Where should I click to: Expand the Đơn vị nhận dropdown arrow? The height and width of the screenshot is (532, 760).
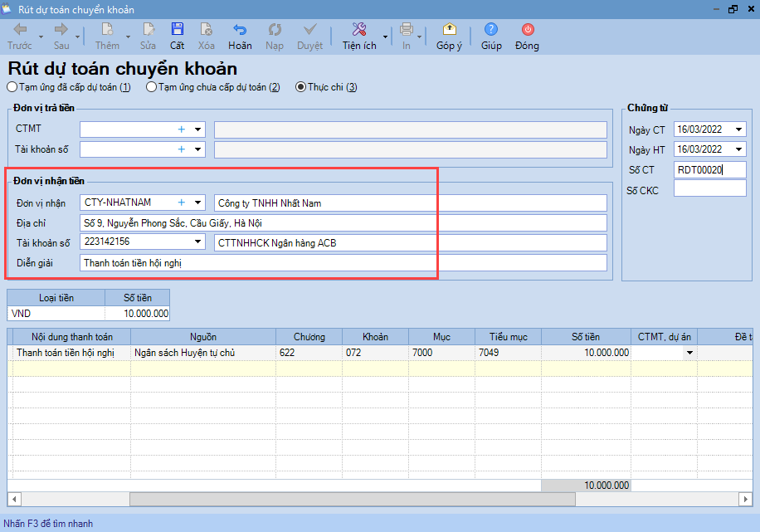[197, 202]
